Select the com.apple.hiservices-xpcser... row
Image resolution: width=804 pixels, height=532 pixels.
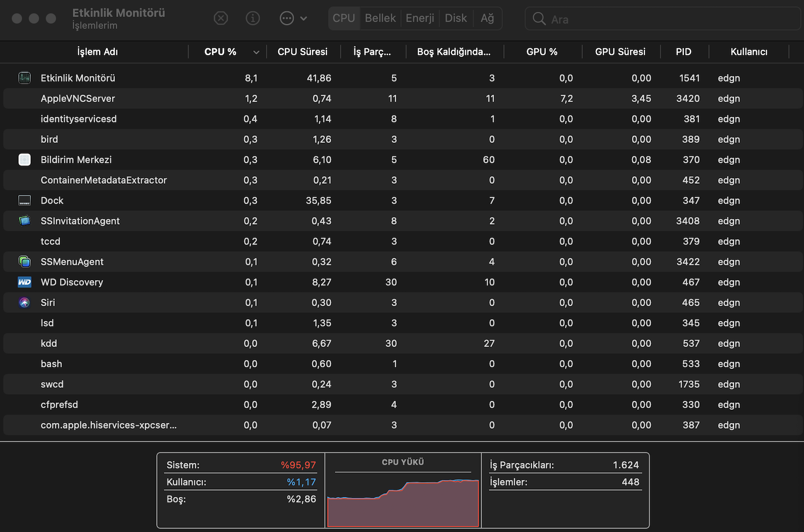tap(402, 425)
